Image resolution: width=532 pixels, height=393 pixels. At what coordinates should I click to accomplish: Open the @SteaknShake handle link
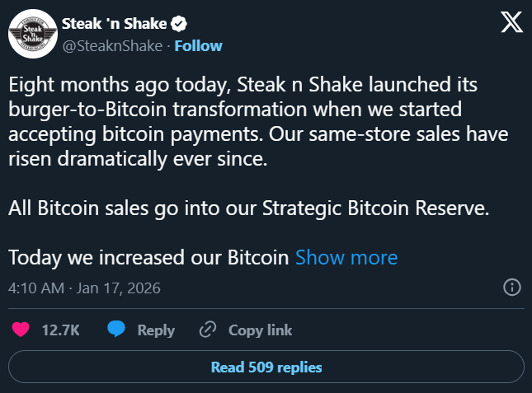coord(112,44)
